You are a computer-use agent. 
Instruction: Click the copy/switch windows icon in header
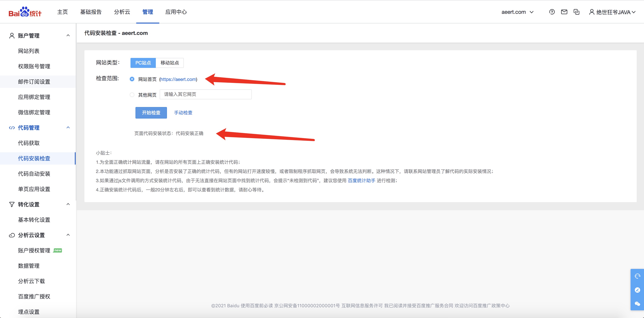click(x=576, y=12)
